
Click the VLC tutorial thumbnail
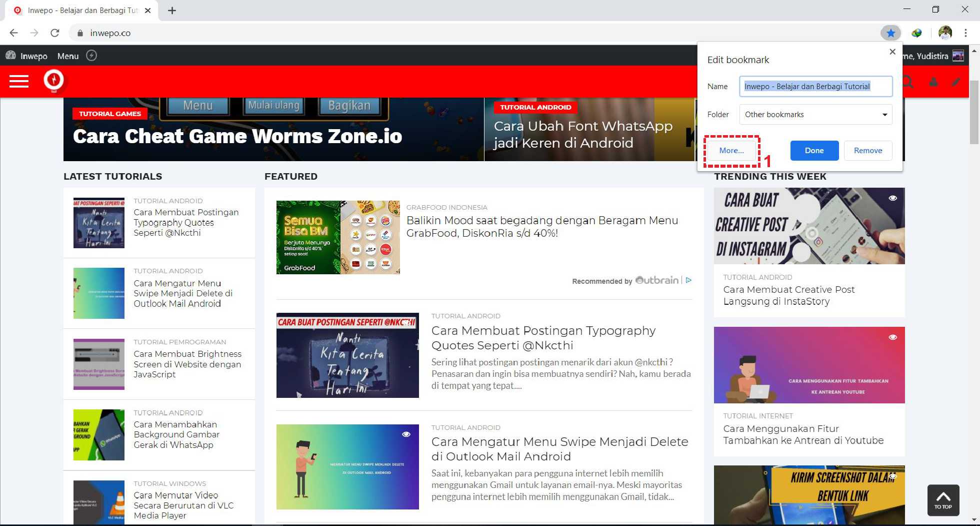[x=99, y=502]
